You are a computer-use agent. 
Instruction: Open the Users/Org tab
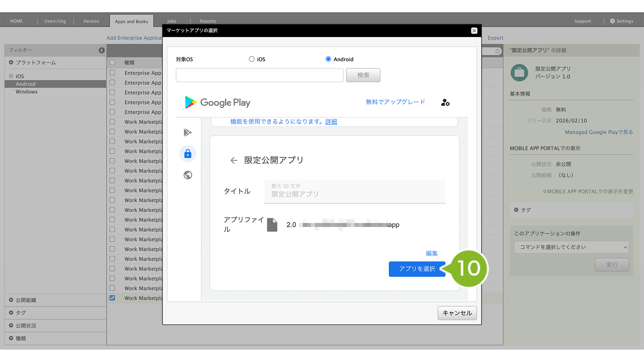[55, 21]
